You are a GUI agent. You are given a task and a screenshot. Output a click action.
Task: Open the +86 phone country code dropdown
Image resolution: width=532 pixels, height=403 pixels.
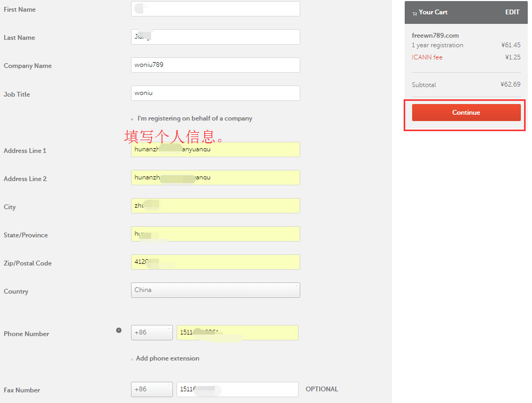(x=152, y=332)
